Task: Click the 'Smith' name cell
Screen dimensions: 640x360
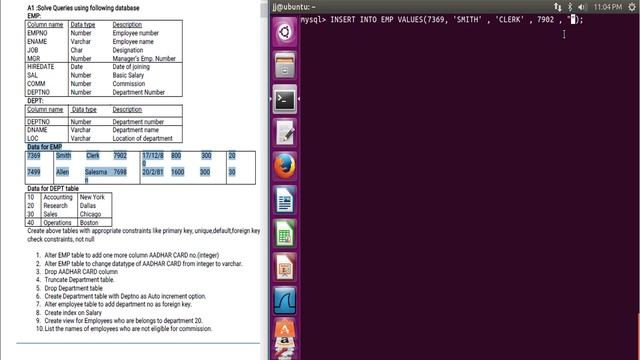Action: (63, 156)
